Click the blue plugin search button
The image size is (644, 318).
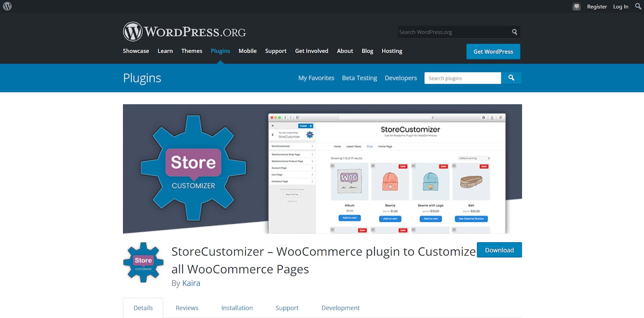point(511,78)
